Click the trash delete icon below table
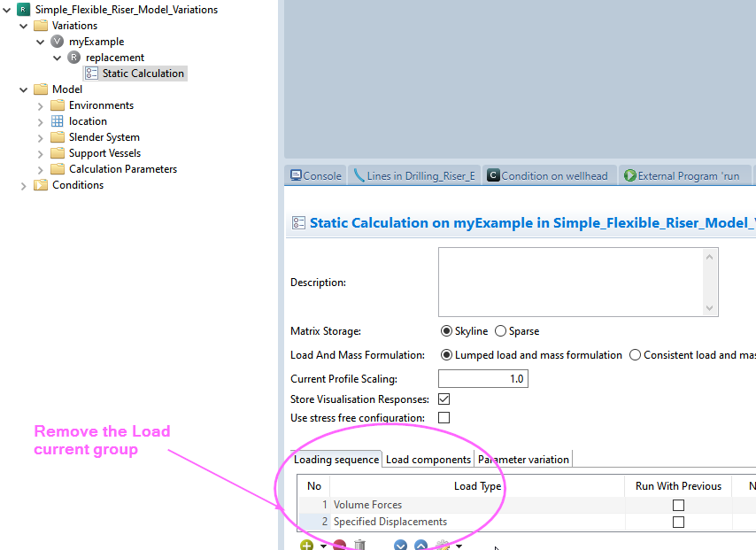 tap(359, 546)
